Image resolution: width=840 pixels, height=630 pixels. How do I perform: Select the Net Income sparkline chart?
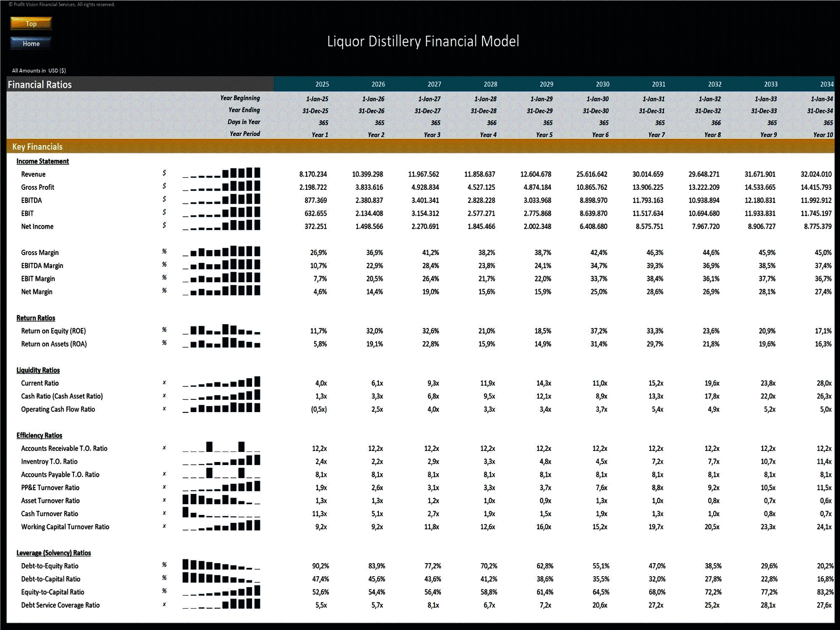pyautogui.click(x=221, y=225)
